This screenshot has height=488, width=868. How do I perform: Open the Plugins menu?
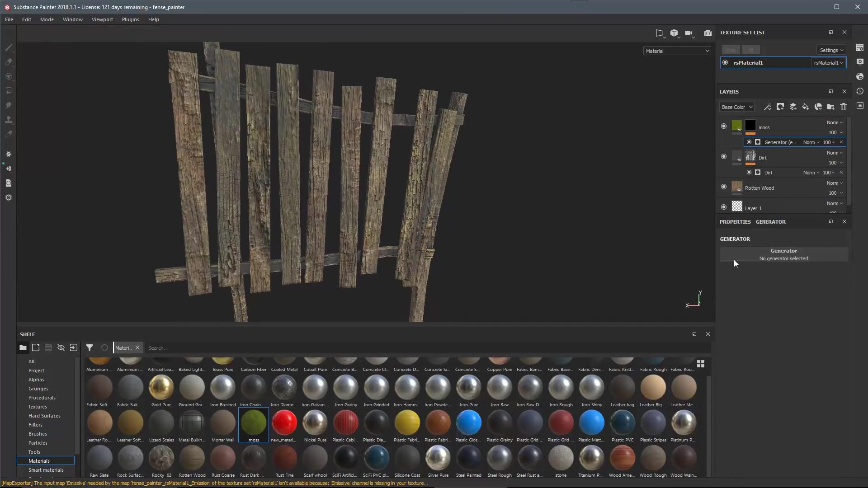tap(130, 19)
